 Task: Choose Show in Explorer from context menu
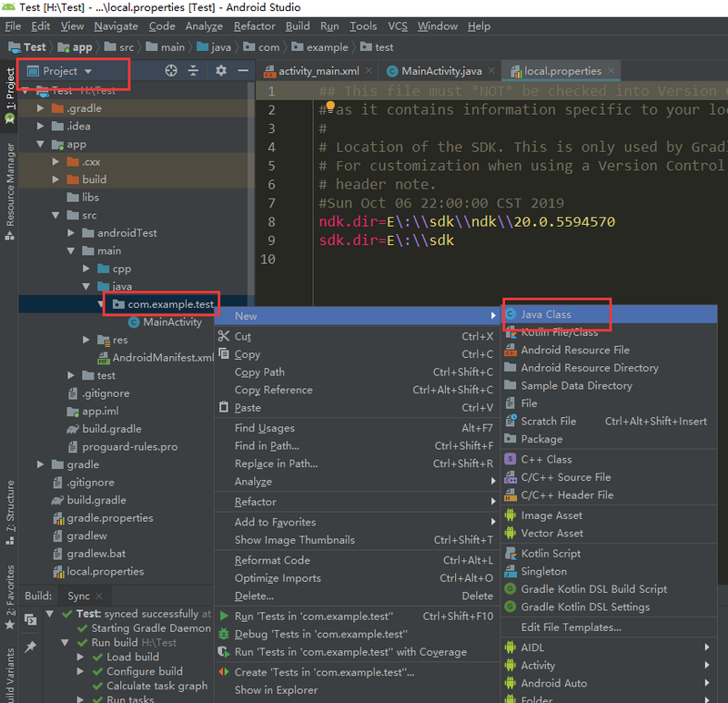[275, 690]
